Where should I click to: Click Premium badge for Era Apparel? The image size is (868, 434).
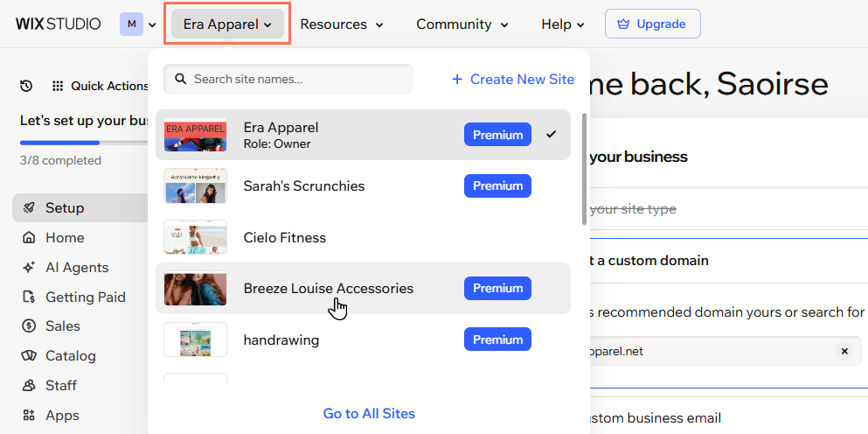tap(497, 135)
